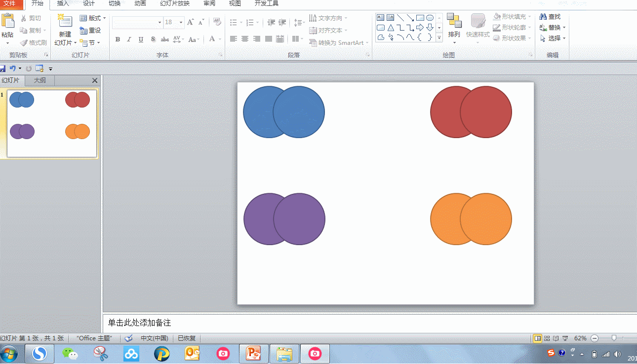Switch to the Outline (大纲) pane tab
Image resolution: width=637 pixels, height=364 pixels.
40,80
